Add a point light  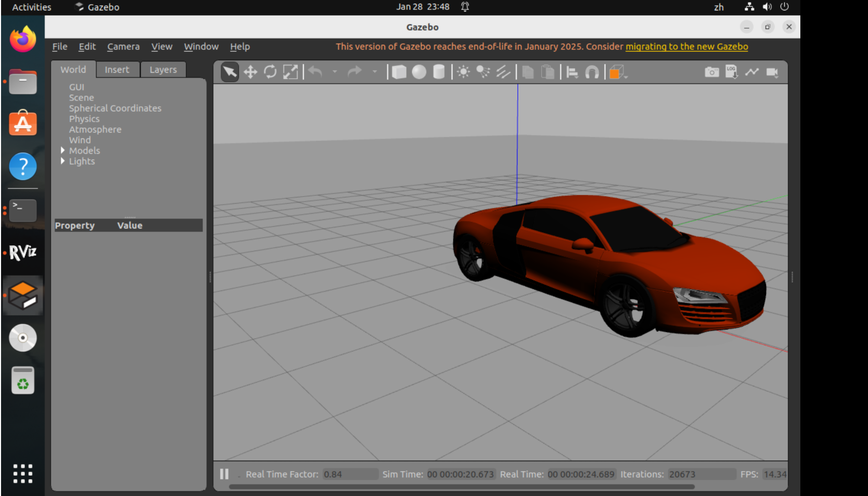coord(463,72)
